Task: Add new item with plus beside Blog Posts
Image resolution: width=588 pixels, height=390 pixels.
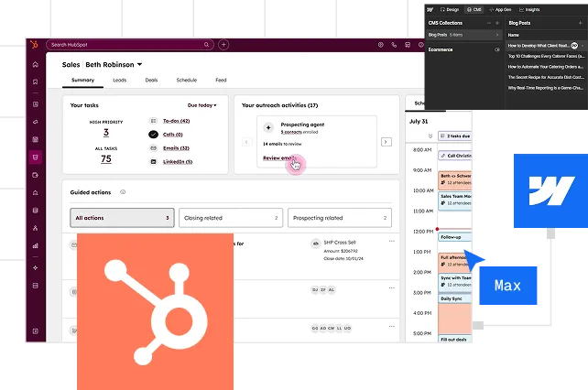Action: pos(580,23)
